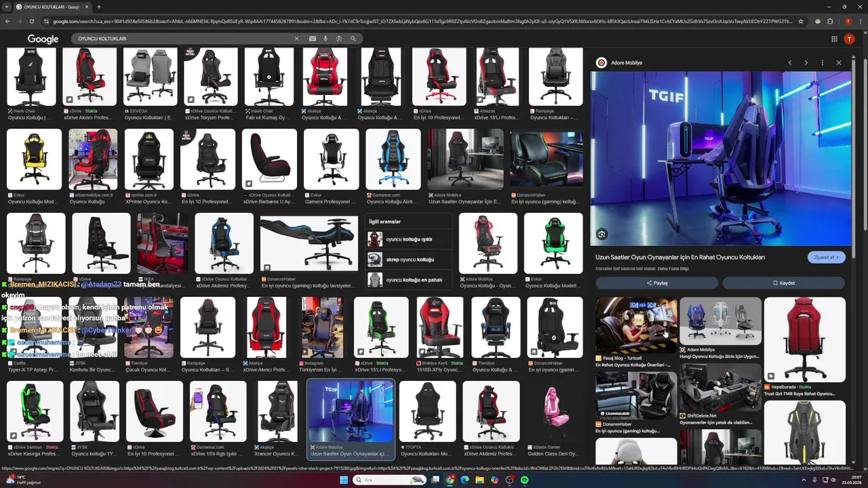Open Adore Mobilya source favicon in preview
The height and width of the screenshot is (488, 868).
pyautogui.click(x=601, y=62)
